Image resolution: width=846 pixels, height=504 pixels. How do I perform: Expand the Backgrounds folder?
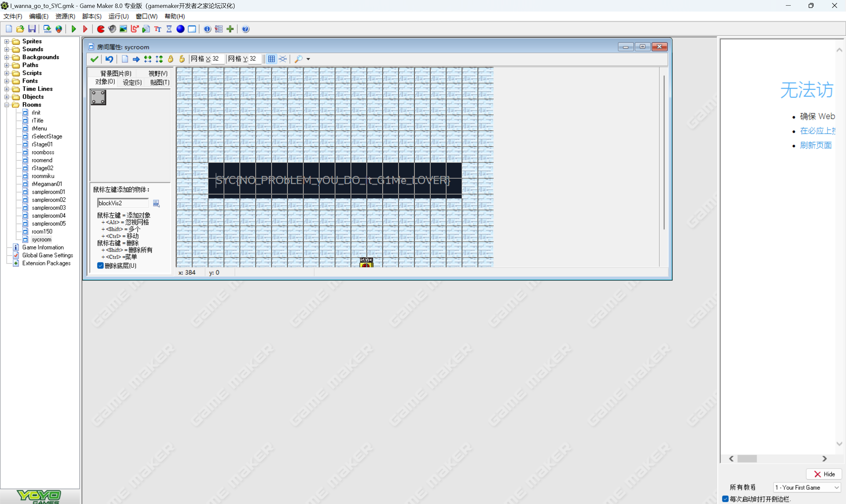[7, 57]
